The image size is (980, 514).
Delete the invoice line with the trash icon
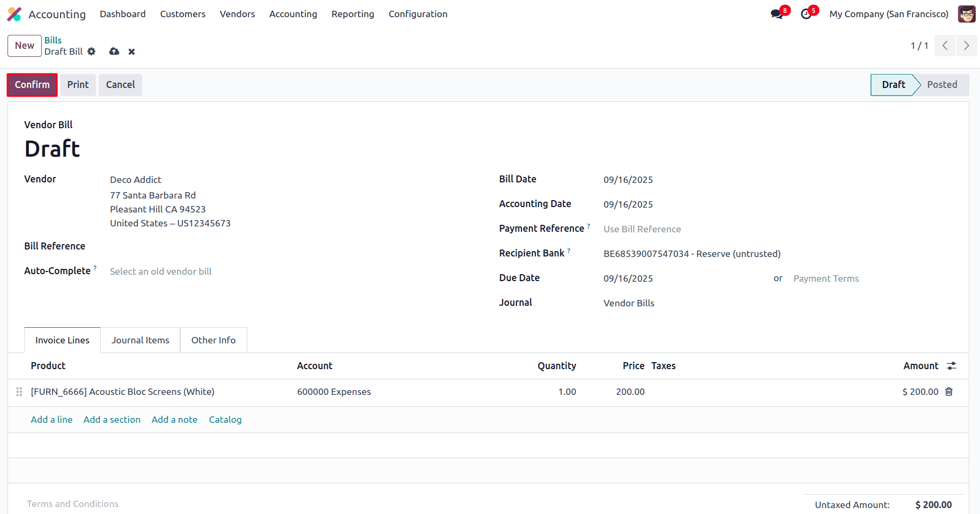coord(949,392)
